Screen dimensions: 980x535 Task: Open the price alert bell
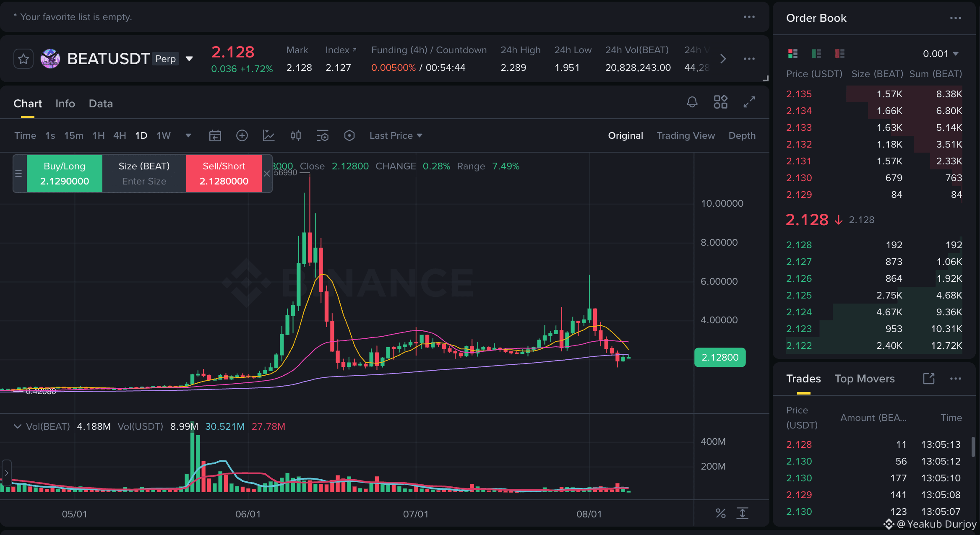692,102
